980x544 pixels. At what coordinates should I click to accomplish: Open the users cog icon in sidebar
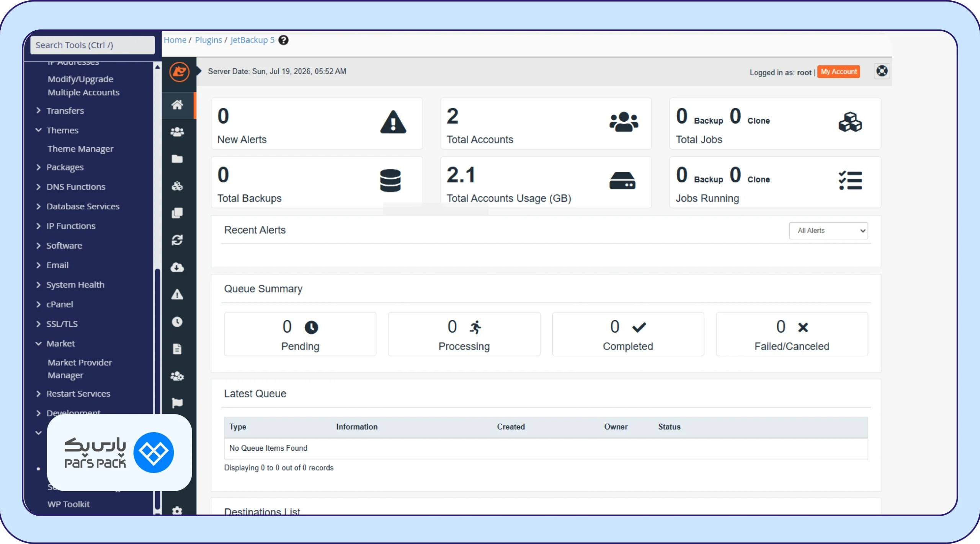[x=177, y=376]
